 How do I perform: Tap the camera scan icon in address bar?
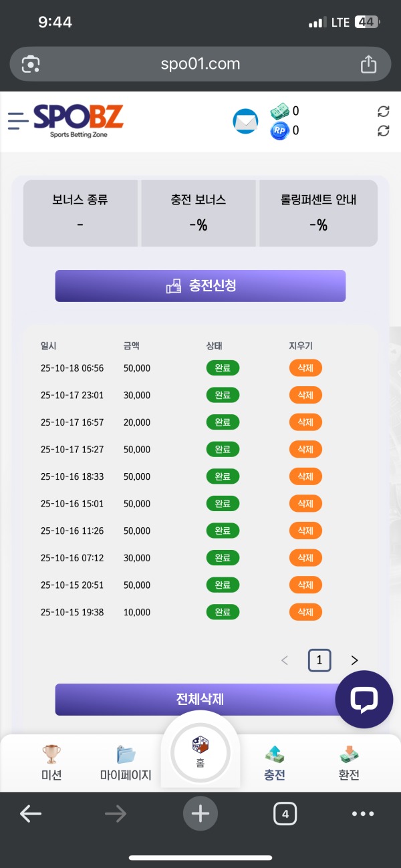[x=31, y=64]
